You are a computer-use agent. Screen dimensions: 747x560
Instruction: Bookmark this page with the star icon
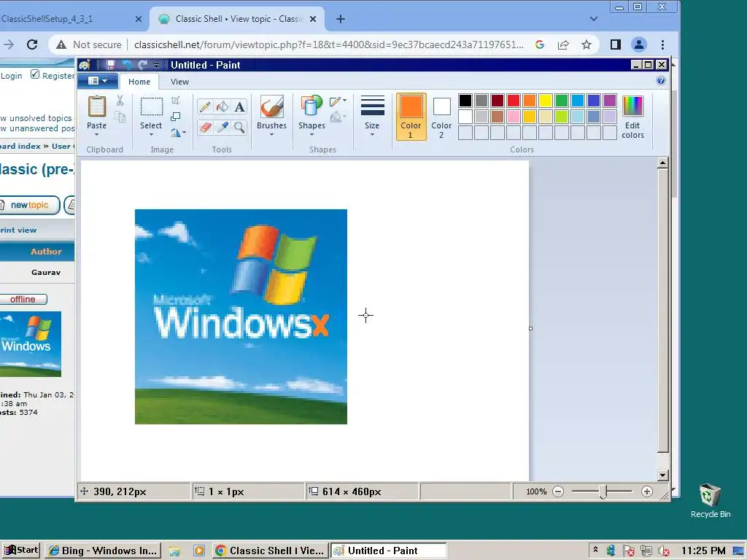pyautogui.click(x=587, y=44)
